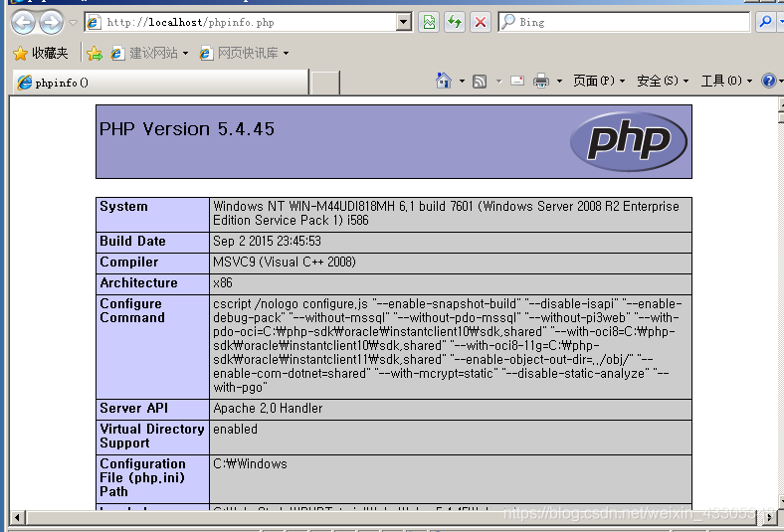Viewport: 784px width, 532px height.
Task: Select the phpinfo() tab
Action: coord(160,83)
